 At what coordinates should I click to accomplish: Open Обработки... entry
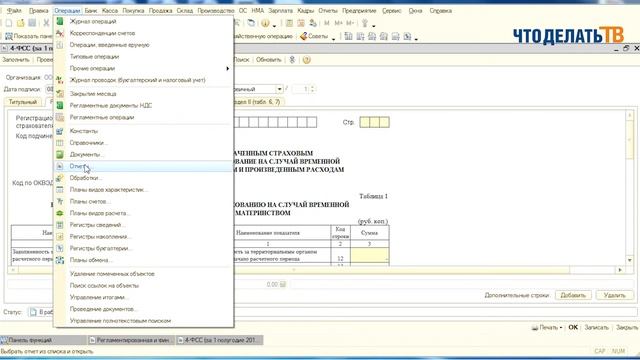coord(85,178)
